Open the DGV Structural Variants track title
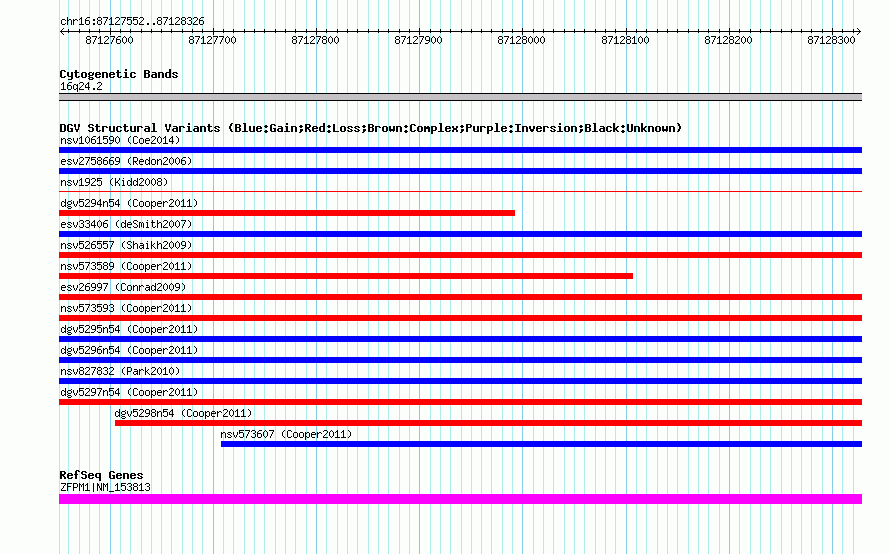The height and width of the screenshot is (554, 890). 371,128
